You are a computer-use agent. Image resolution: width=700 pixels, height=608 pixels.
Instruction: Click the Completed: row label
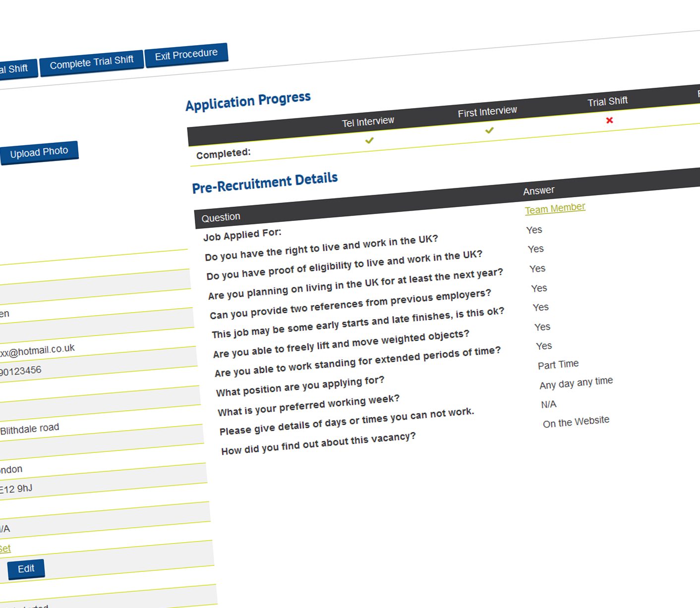tap(223, 154)
